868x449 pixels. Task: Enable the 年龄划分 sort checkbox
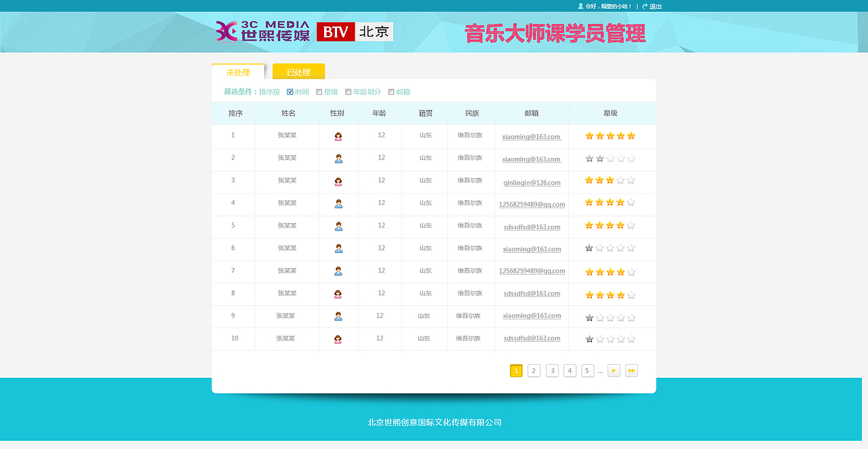coord(347,92)
